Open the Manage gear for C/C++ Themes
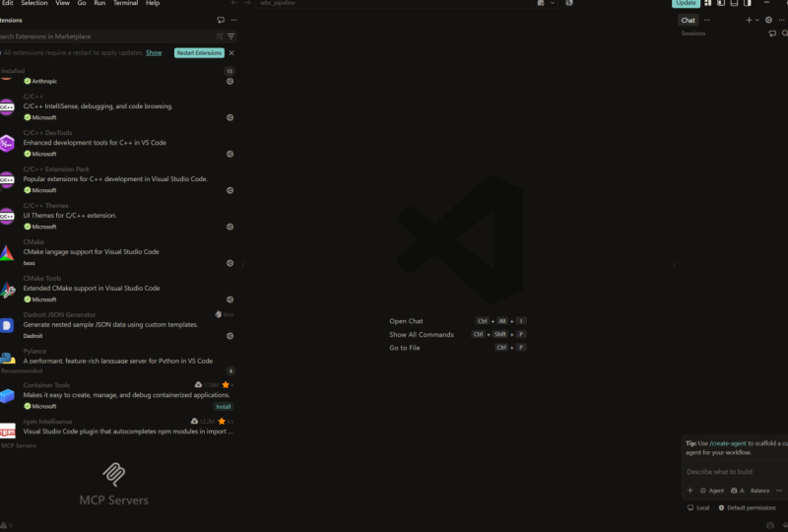 230,227
